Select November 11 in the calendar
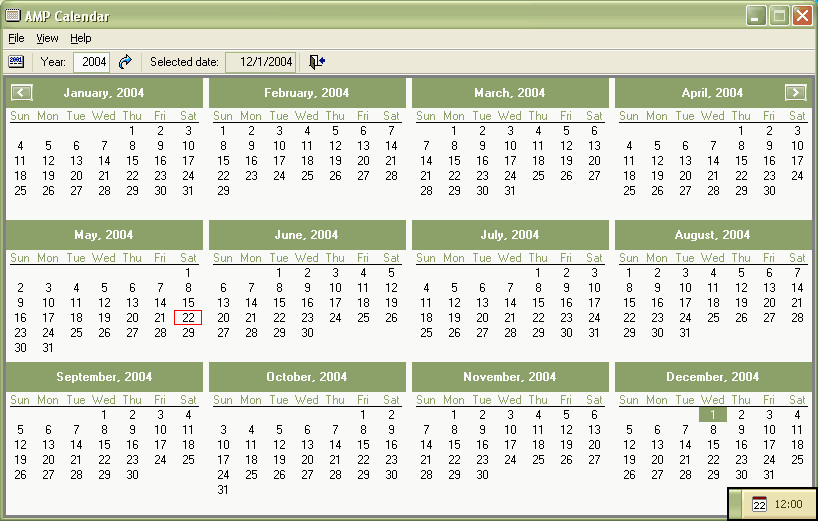 pyautogui.click(x=538, y=430)
